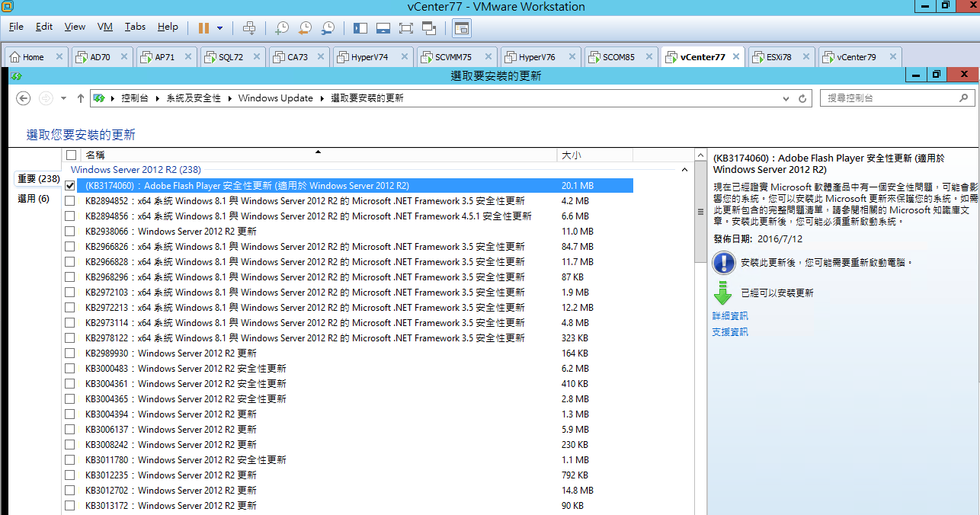Refresh the Control Panel view
Screen dimensions: 980x515
(802, 98)
